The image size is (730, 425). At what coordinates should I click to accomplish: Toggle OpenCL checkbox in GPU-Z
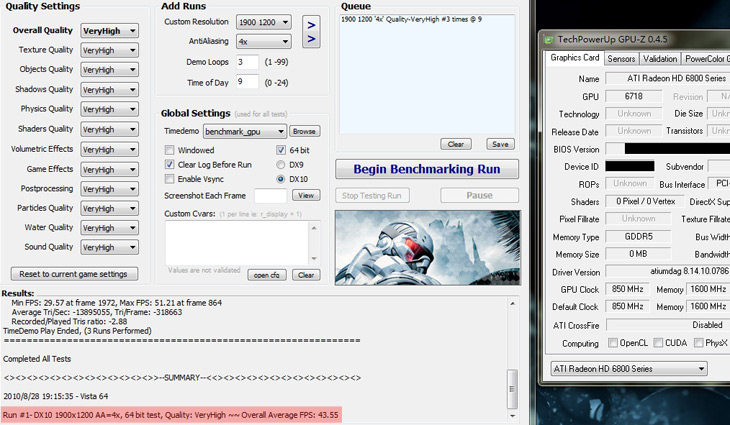[x=613, y=343]
